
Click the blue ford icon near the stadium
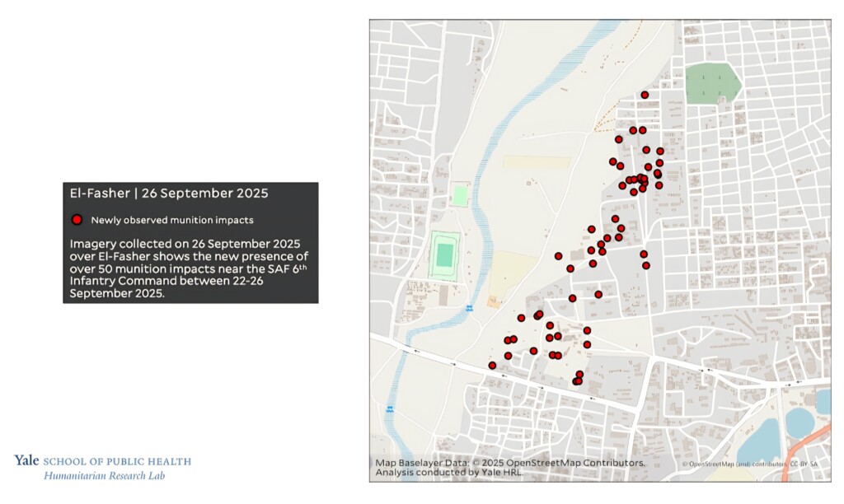[x=469, y=308]
